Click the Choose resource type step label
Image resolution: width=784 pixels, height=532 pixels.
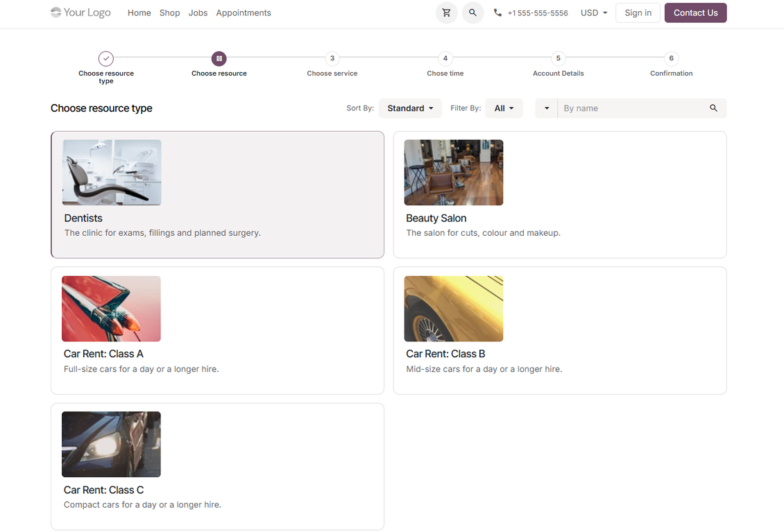click(x=106, y=77)
